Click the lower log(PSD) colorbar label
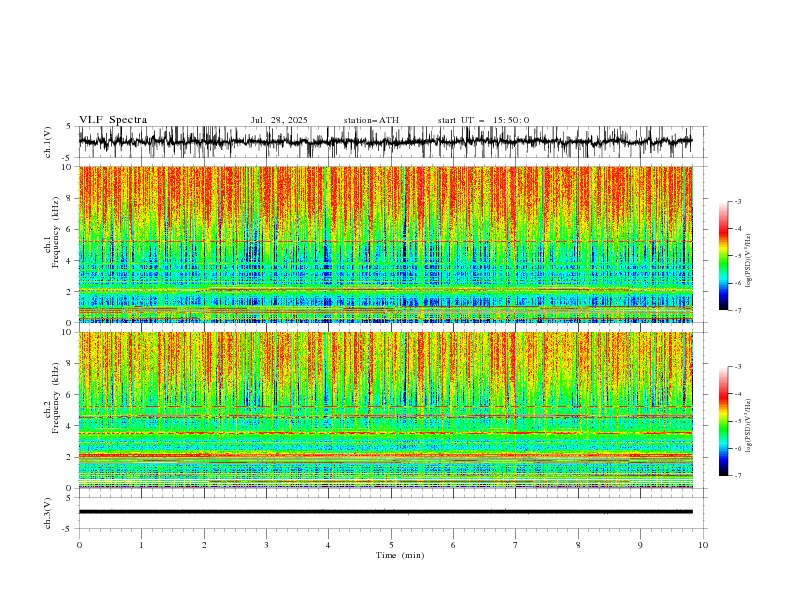Viewport: 792px width, 612px height. tap(749, 426)
